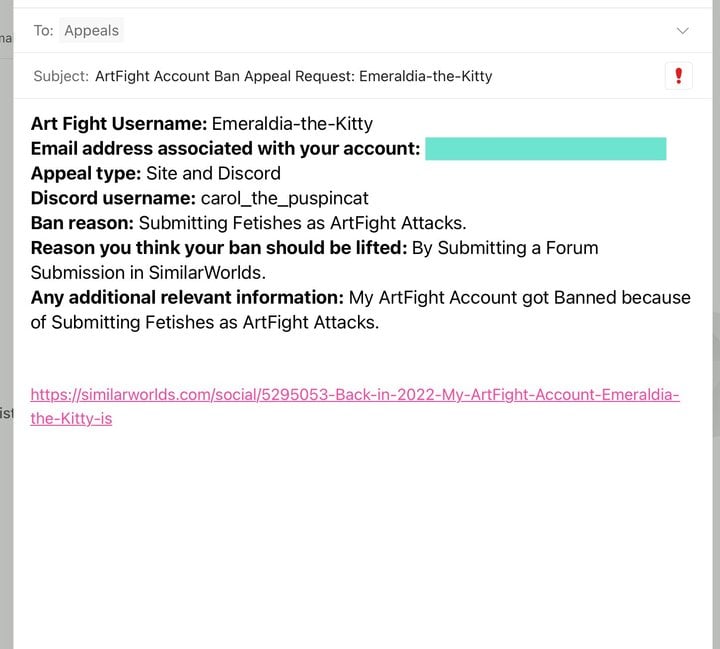Select the Appeals recipient chip
This screenshot has width=720, height=649.
coord(91,30)
